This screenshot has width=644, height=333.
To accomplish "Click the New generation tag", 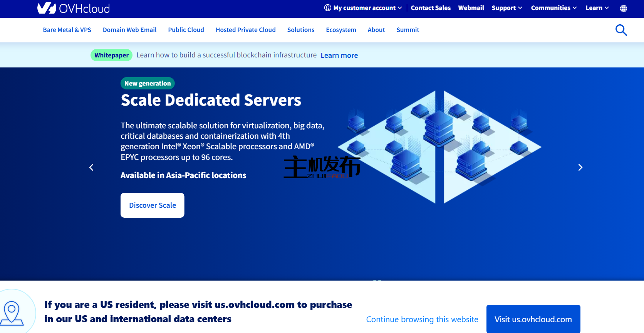I will click(148, 83).
